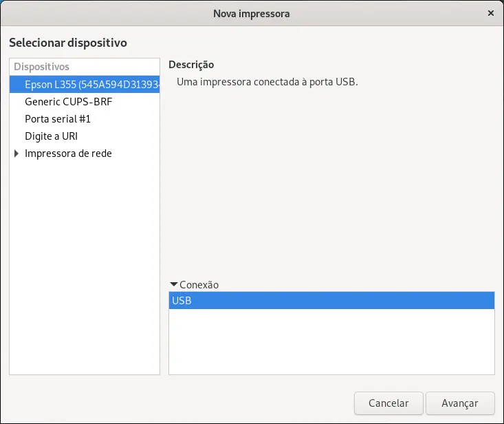
Task: Click the Dispositivos column header
Action: tap(85, 67)
